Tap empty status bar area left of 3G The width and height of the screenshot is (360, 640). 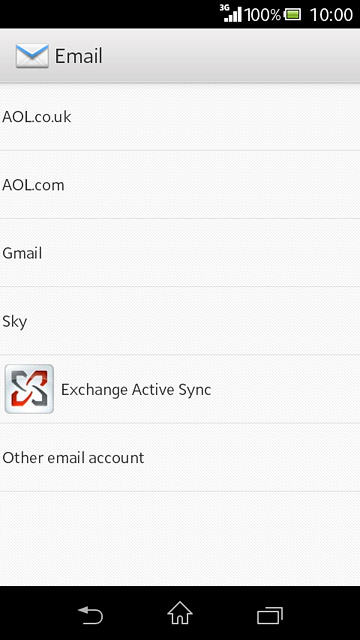tap(109, 14)
